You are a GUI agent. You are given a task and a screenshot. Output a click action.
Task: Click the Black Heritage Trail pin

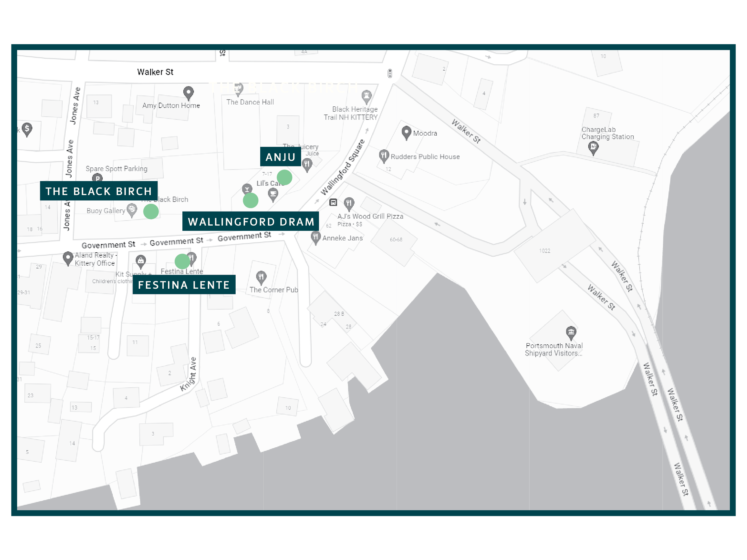coord(366,96)
